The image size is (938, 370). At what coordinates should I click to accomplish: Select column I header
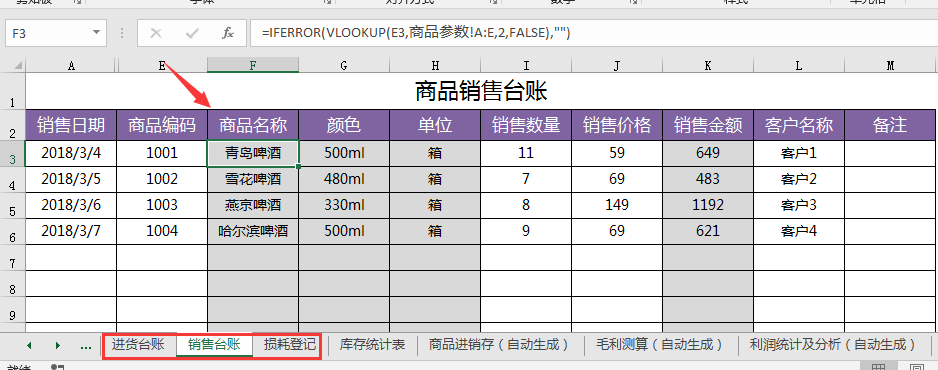pos(526,65)
